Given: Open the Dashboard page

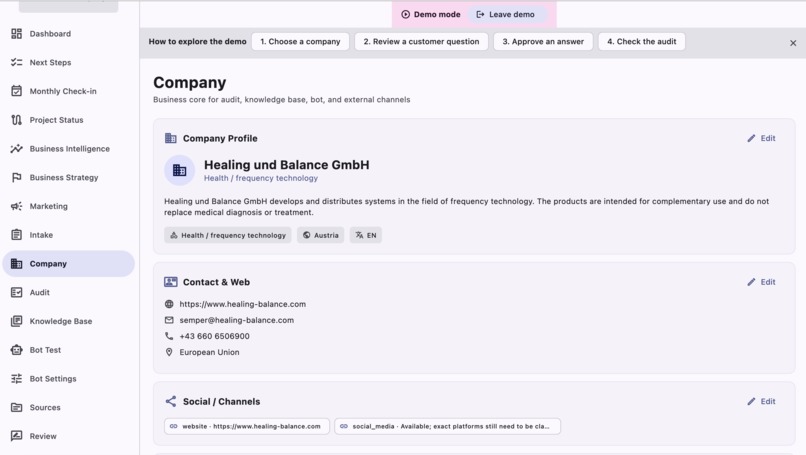Looking at the screenshot, I should (x=50, y=34).
